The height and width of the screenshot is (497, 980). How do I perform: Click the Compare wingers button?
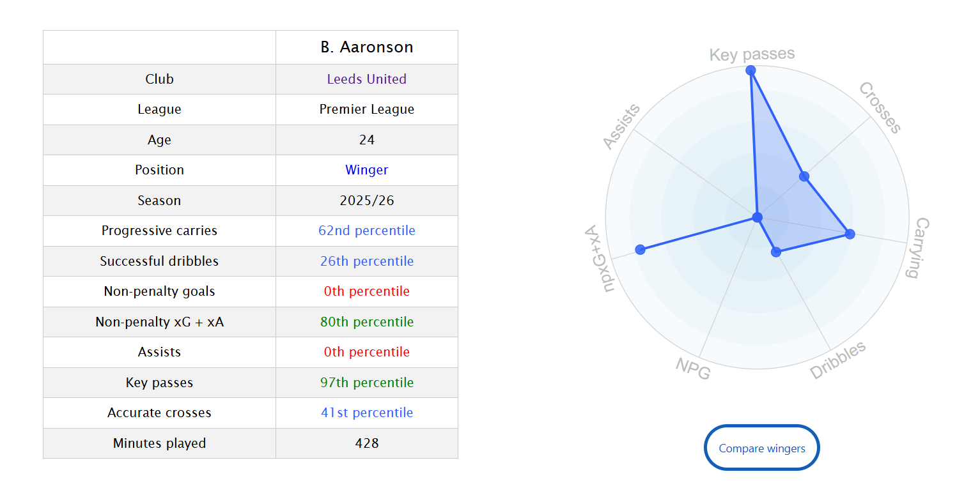pos(761,448)
